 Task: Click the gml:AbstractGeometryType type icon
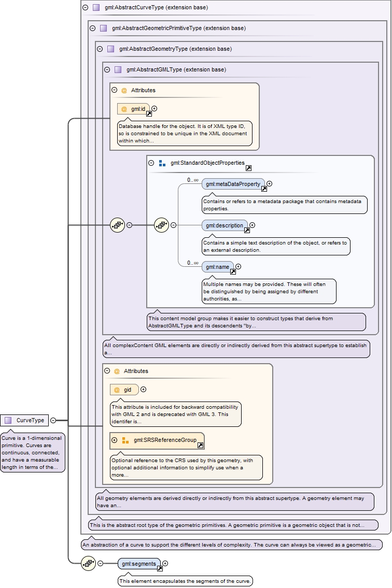click(110, 49)
